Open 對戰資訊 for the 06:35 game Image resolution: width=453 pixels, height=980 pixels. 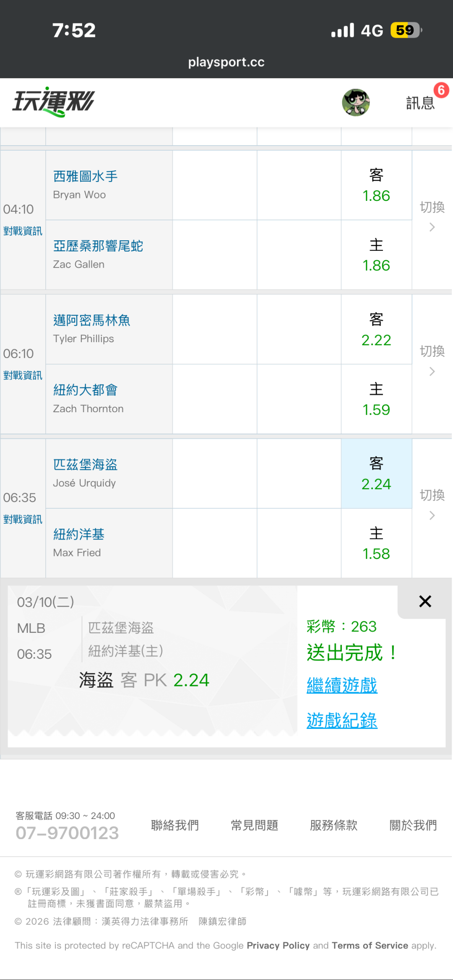coord(23,520)
